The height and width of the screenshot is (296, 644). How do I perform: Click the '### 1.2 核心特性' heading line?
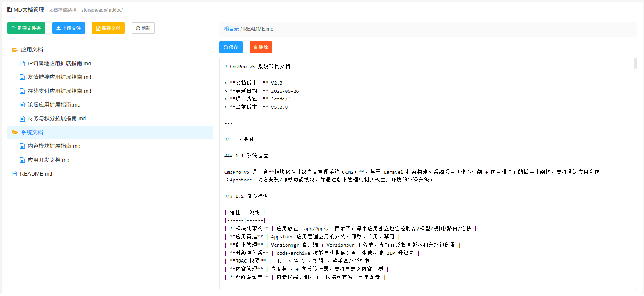click(246, 196)
